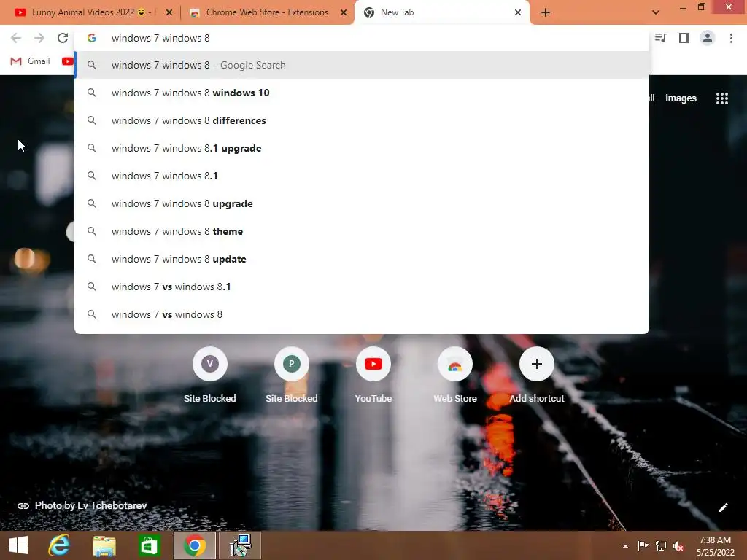Click the browser Forward arrow
The width and height of the screenshot is (747, 560).
39,38
